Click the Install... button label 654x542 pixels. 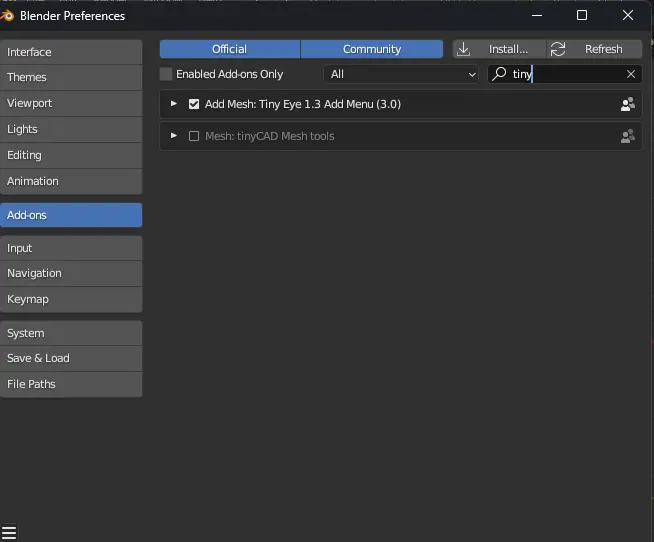point(508,49)
